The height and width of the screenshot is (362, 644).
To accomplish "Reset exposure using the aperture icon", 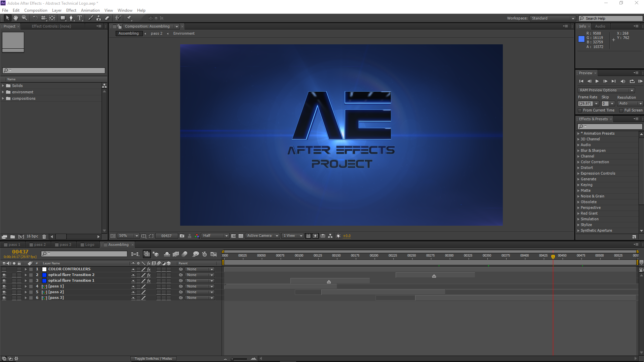I will [x=338, y=236].
